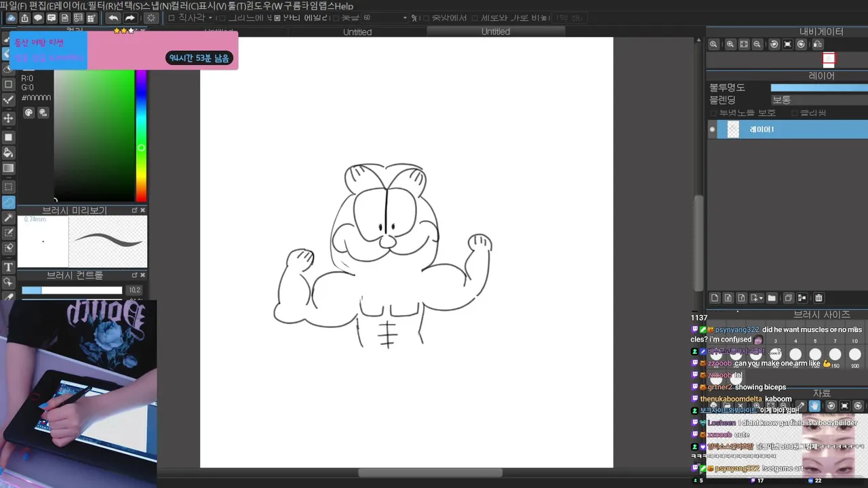Image resolution: width=868 pixels, height=488 pixels.
Task: Fit canvas to window in Navigator
Action: point(743,44)
